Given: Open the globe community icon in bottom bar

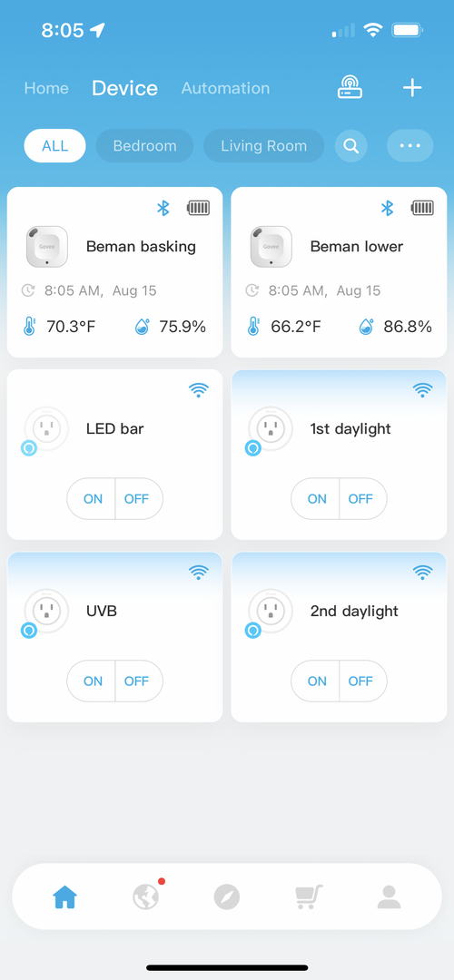Looking at the screenshot, I should tap(145, 897).
